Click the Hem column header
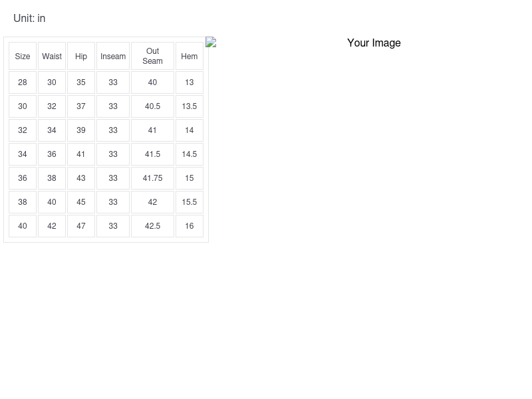 point(190,57)
